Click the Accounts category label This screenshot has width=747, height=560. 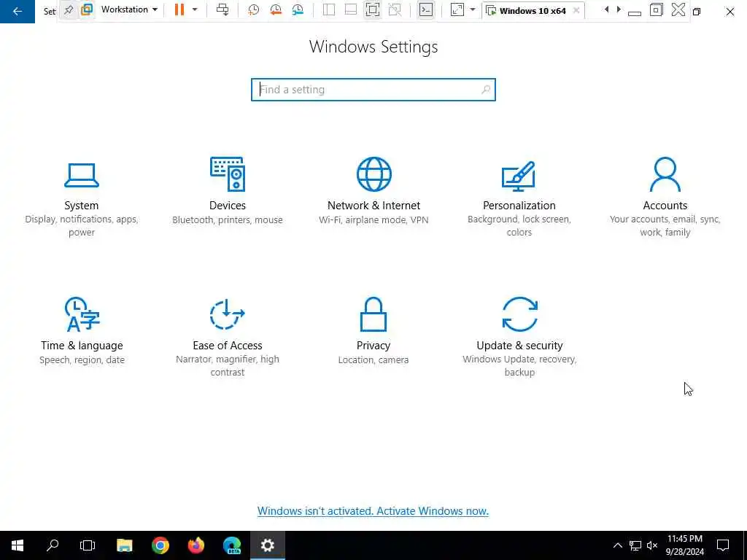[665, 205]
